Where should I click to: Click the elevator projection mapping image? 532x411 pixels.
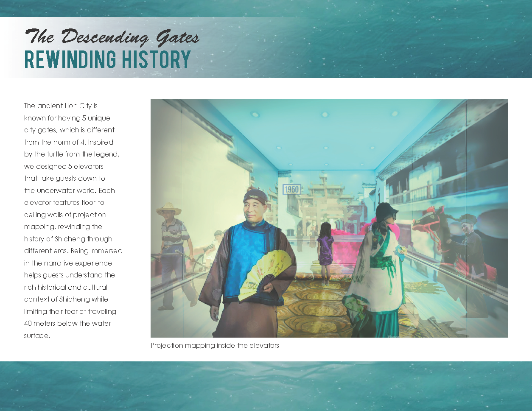[x=329, y=218]
